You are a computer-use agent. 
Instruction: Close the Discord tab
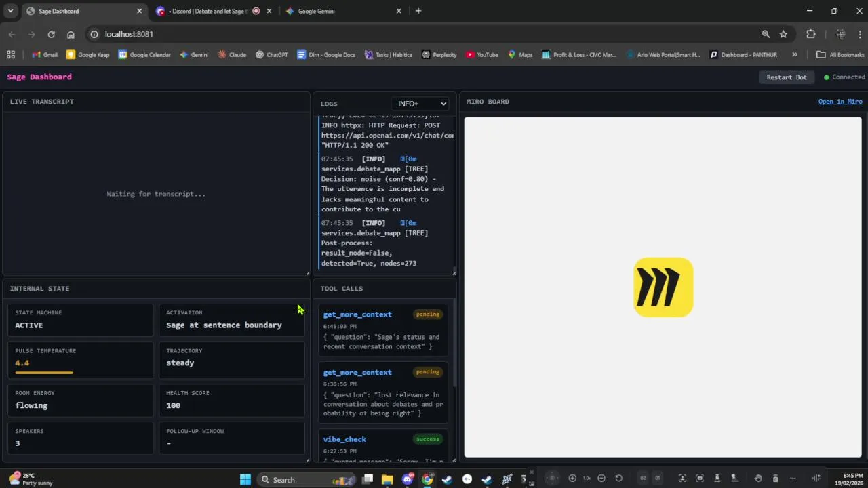(x=269, y=11)
